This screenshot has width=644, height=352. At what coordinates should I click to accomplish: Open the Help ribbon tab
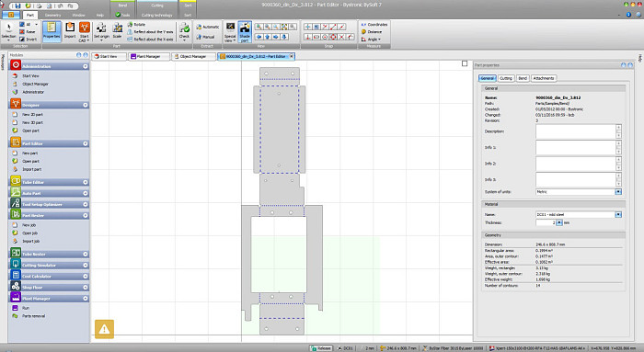(99, 16)
